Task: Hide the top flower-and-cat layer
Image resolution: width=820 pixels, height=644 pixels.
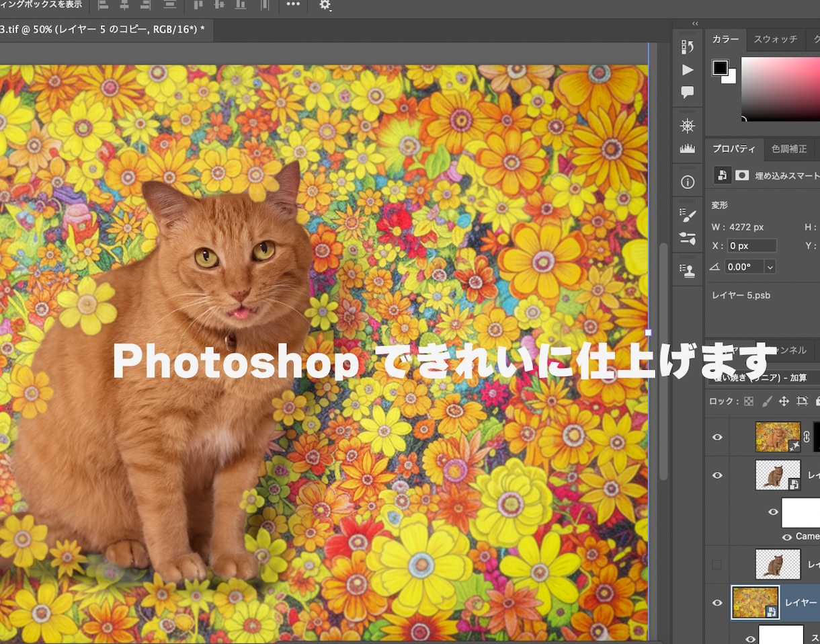Action: coord(717,437)
